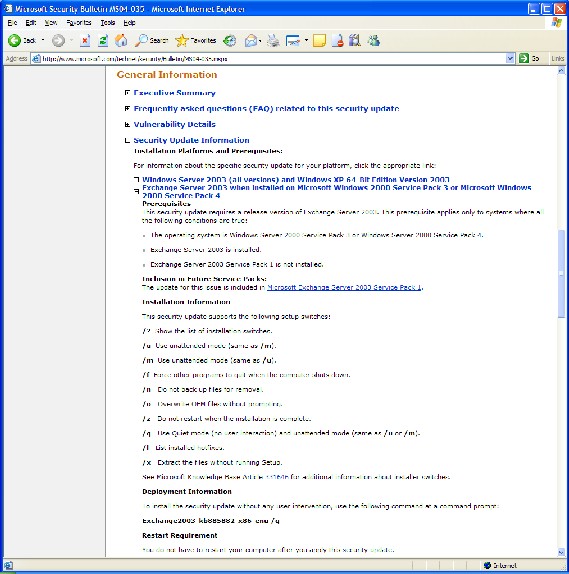Expand the Vulnerability Details section toggle

pos(127,124)
